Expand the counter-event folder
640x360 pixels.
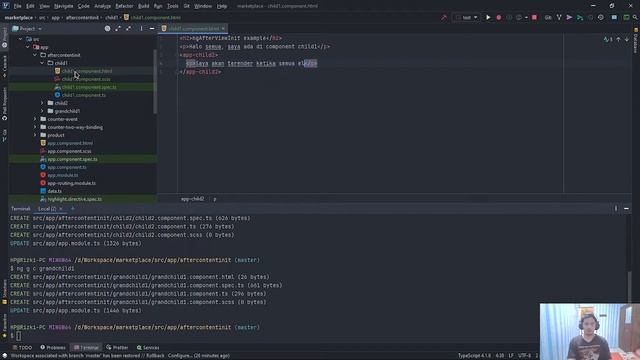[x=35, y=119]
